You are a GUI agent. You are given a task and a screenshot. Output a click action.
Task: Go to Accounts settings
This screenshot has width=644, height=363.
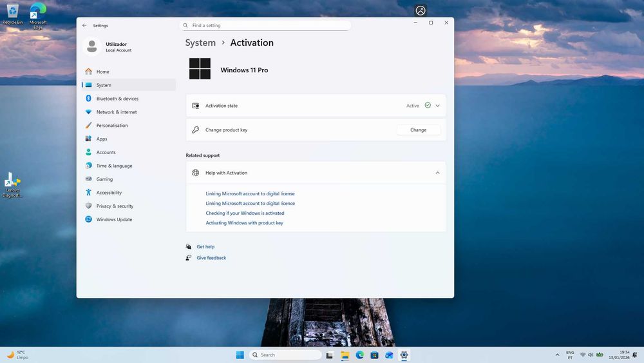pos(129,152)
